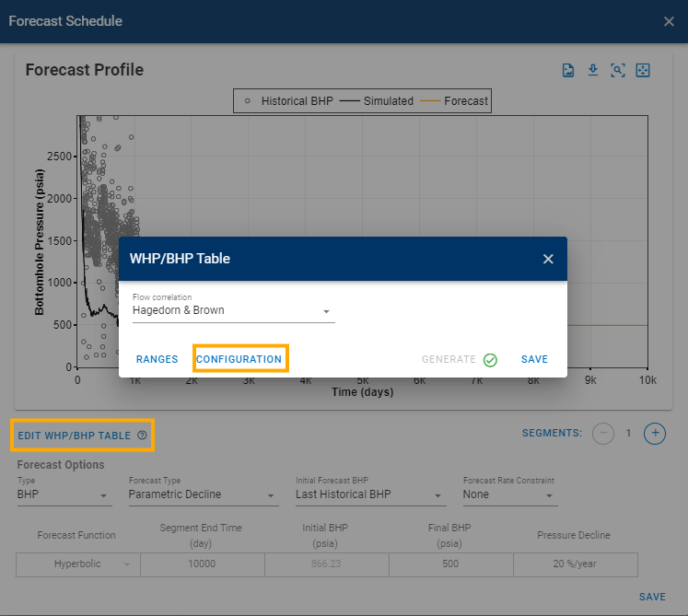
Task: Toggle Simulated legend entry
Action: click(x=377, y=101)
